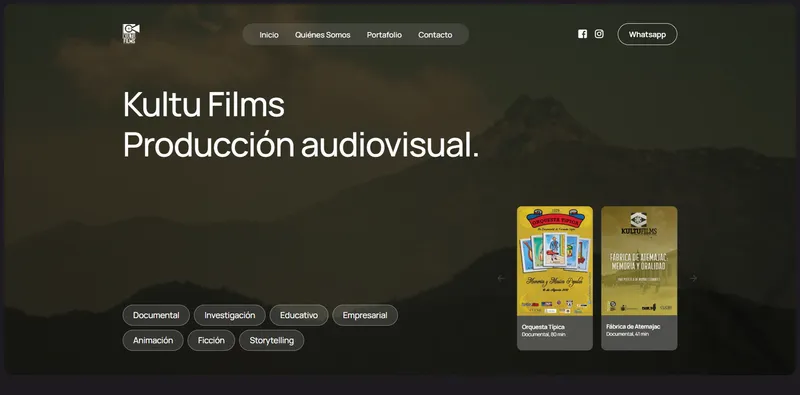This screenshot has height=395, width=800.
Task: Open the Instagram profile icon
Action: click(x=599, y=34)
